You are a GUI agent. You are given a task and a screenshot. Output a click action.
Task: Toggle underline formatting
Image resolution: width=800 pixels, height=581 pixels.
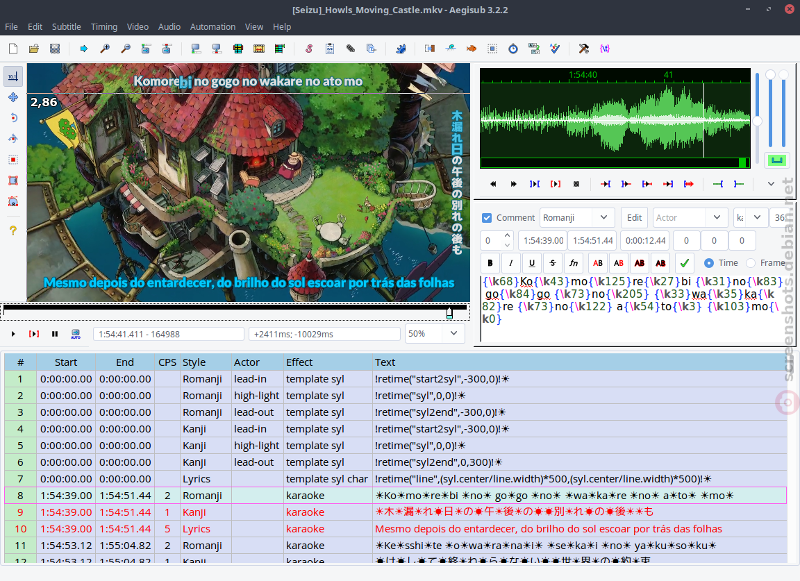(532, 263)
